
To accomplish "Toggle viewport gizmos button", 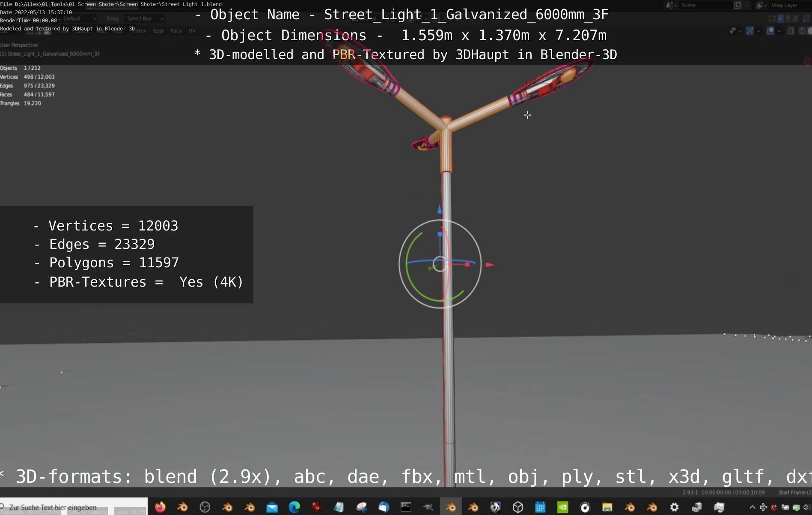I will tap(750, 31).
